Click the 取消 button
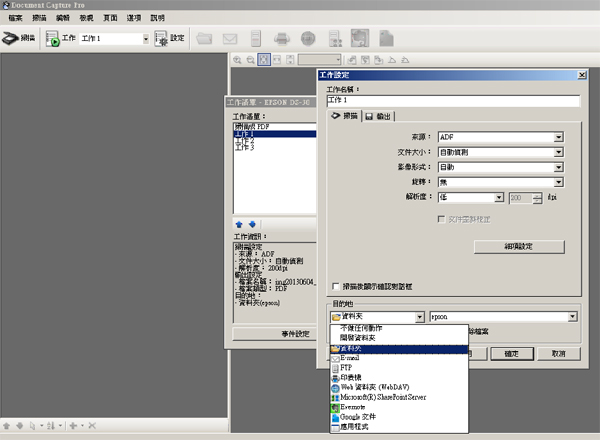Screen dimensions: 600x440 [x=559, y=354]
